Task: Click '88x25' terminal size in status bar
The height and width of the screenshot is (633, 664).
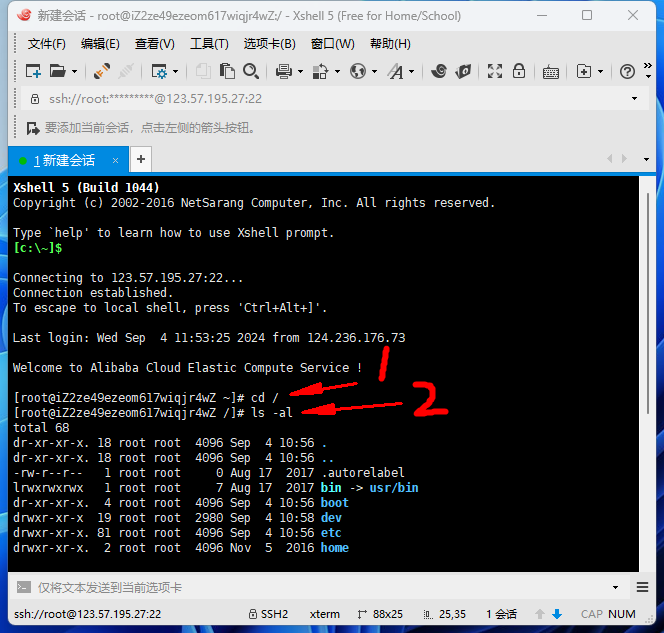Action: [387, 614]
